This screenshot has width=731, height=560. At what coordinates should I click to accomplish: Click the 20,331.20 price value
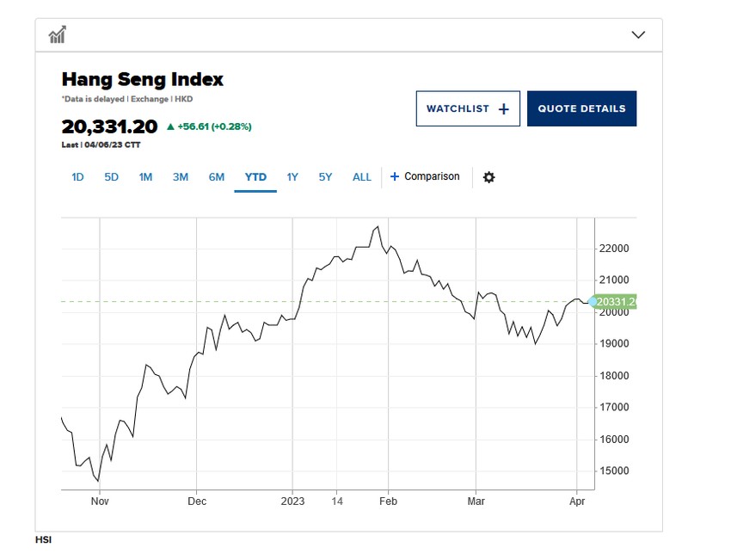(x=109, y=126)
